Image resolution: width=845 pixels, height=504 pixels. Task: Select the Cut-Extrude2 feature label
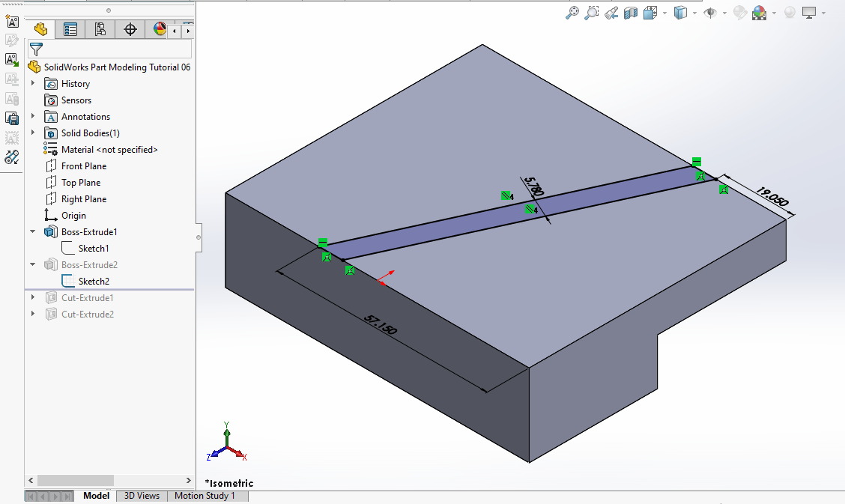[x=88, y=315]
